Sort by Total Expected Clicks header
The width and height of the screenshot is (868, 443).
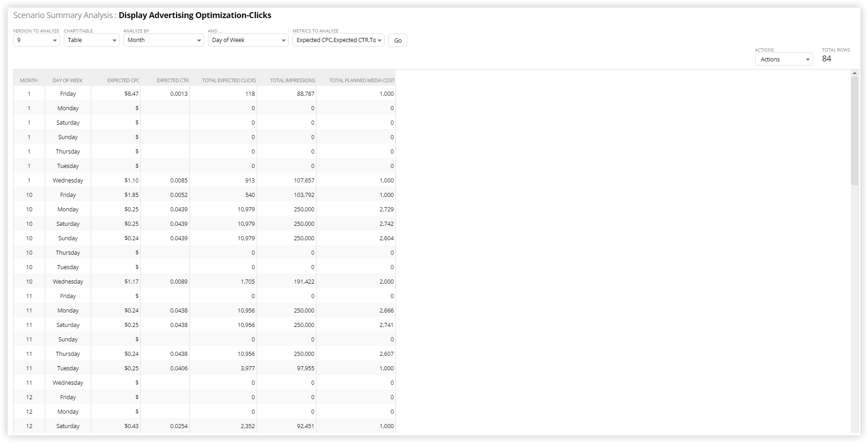[x=229, y=80]
